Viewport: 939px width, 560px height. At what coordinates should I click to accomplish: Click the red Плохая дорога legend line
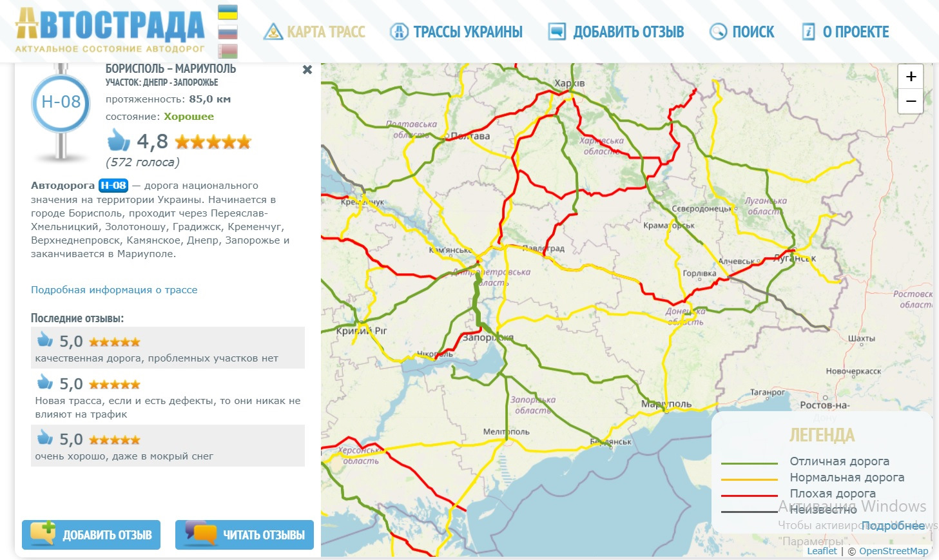[749, 496]
